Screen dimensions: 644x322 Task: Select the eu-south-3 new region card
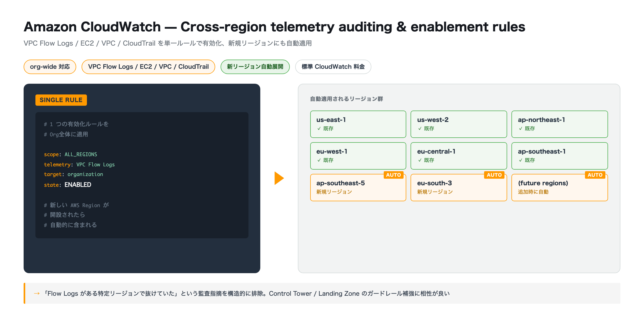459,188
